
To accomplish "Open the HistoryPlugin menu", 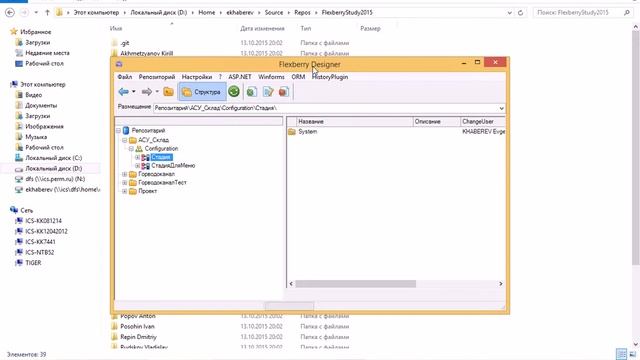I will (x=330, y=77).
